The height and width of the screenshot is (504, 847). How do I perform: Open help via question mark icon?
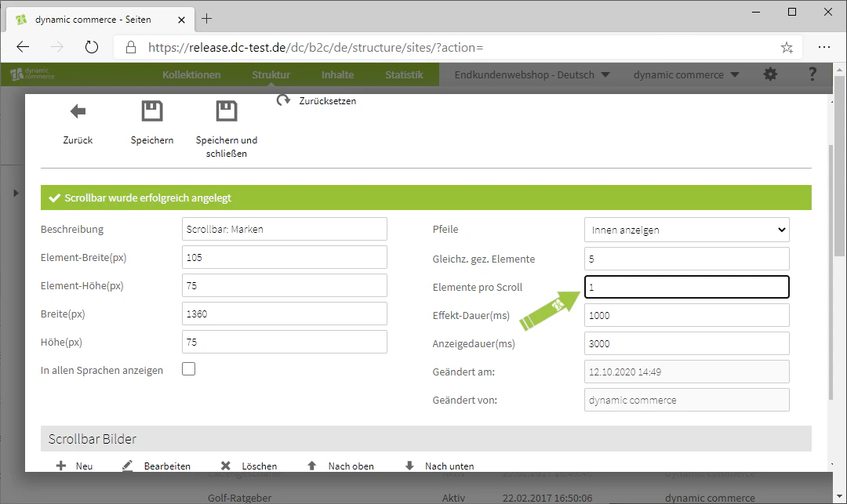[x=812, y=74]
